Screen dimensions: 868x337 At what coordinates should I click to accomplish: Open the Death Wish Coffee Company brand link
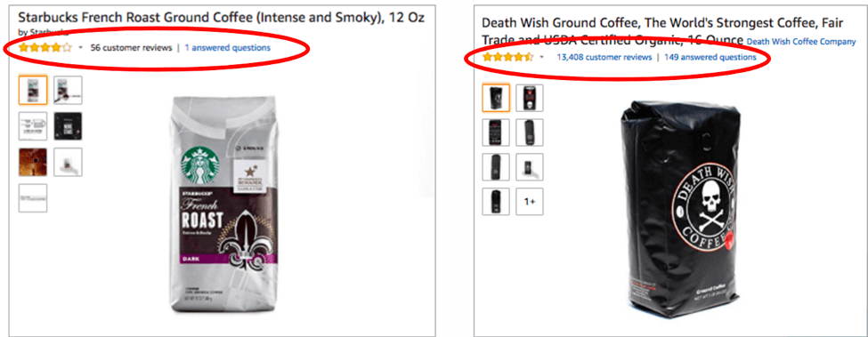(x=801, y=42)
